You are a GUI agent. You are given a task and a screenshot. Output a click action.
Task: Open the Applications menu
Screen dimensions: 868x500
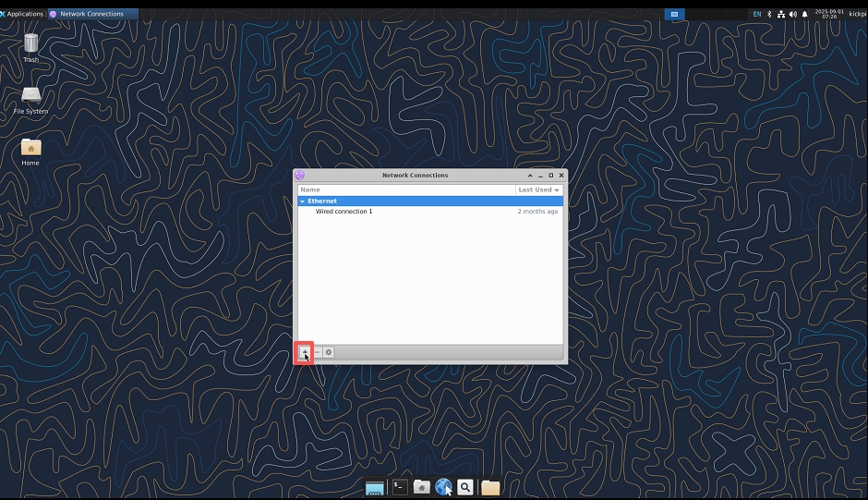22,14
